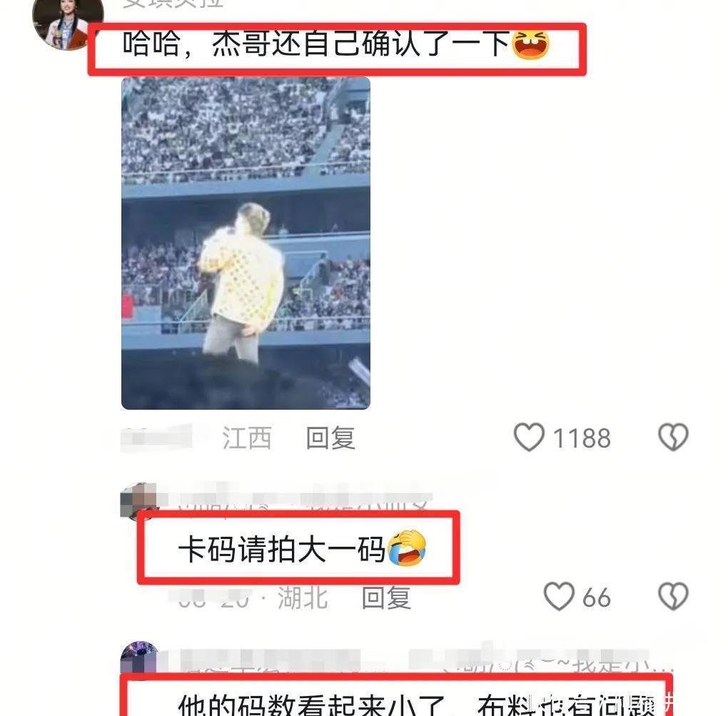Open avatar of the 他的码数 commenter
Viewport: 728px width, 716px height.
(138, 657)
